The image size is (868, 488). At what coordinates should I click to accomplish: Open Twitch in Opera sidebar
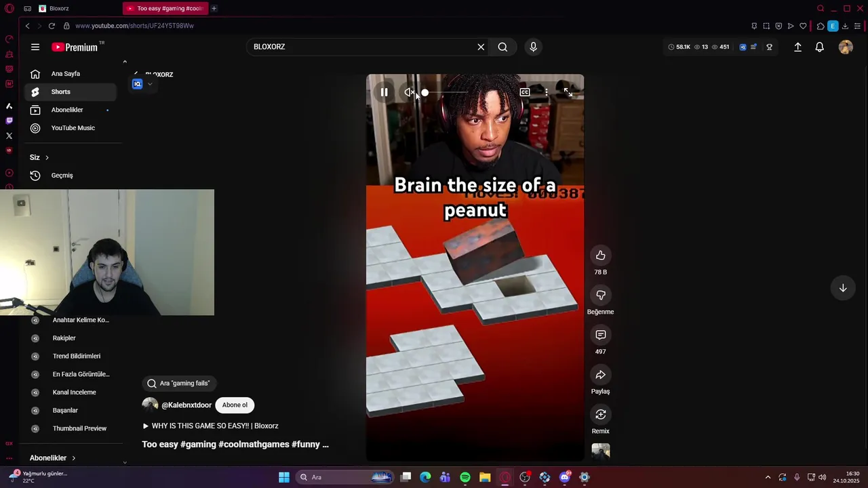(x=9, y=121)
